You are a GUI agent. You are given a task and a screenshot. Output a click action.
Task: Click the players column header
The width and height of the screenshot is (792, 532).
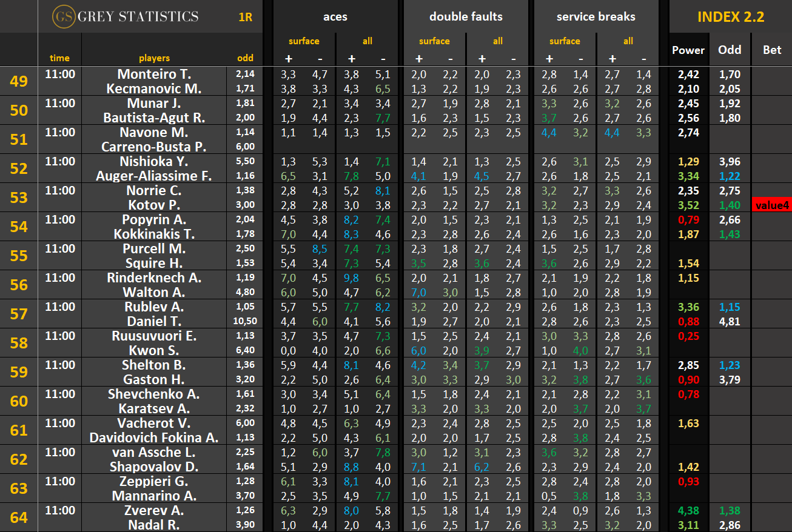[x=154, y=58]
